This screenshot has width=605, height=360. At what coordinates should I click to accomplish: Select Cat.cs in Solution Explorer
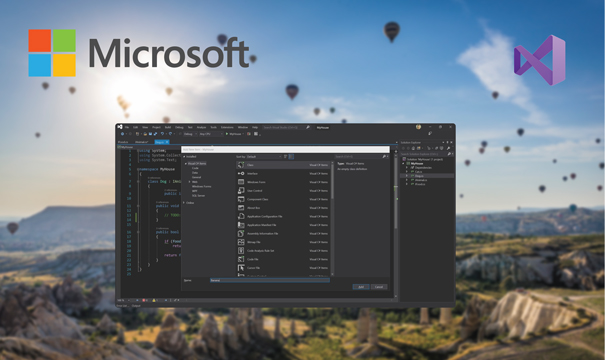(x=419, y=172)
